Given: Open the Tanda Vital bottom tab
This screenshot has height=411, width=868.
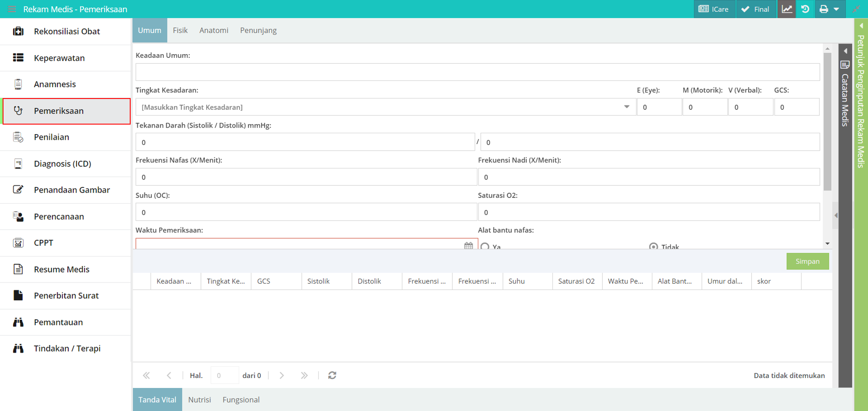Looking at the screenshot, I should [158, 400].
